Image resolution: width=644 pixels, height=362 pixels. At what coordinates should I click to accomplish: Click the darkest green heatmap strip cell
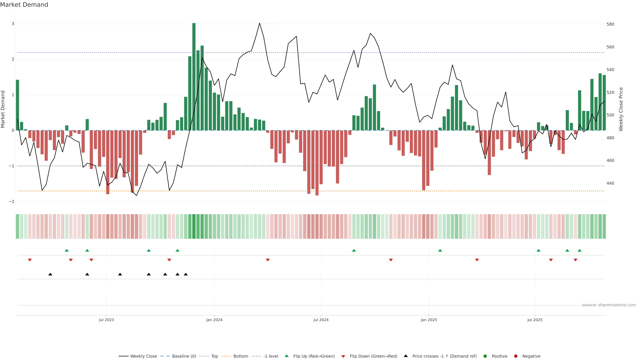194,226
